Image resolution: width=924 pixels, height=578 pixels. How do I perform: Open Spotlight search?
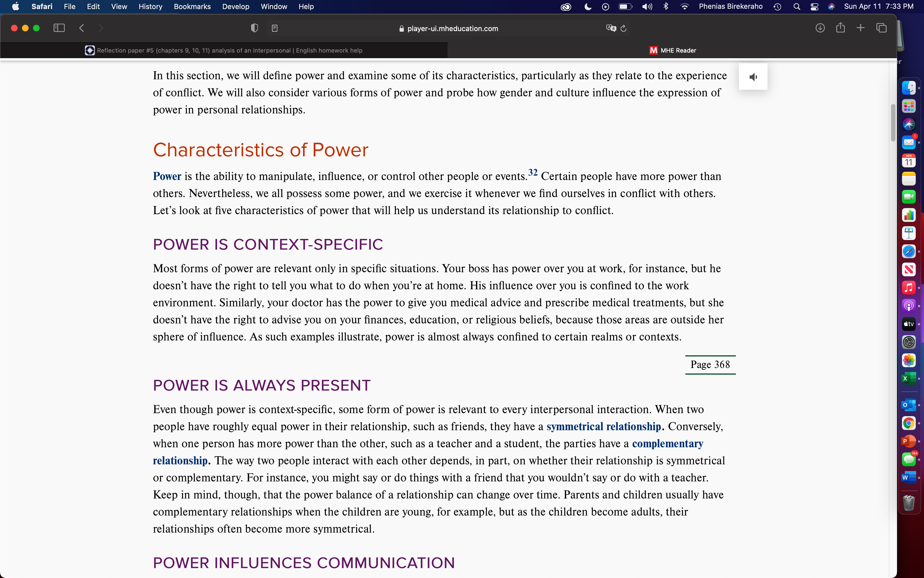click(x=796, y=7)
